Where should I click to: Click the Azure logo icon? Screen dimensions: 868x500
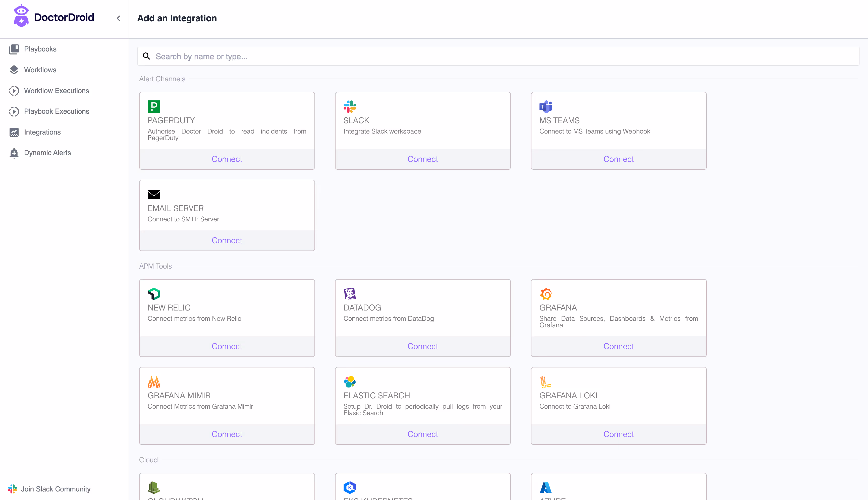[x=546, y=487]
